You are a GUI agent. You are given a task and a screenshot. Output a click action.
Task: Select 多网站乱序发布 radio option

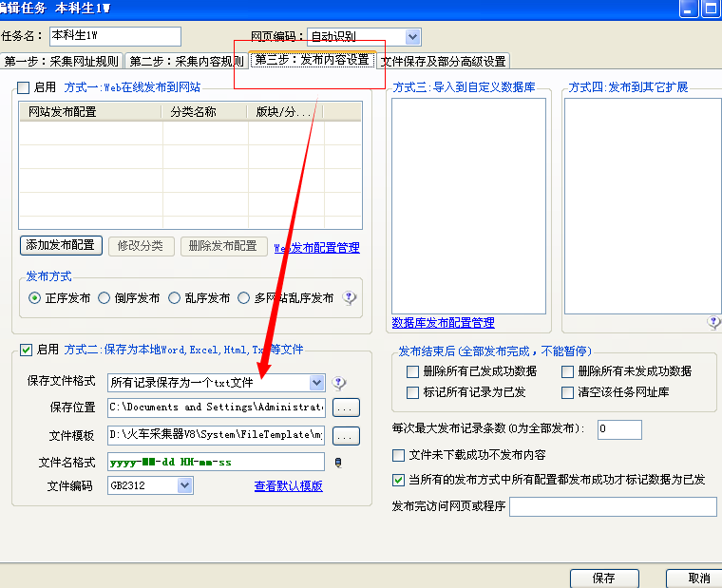(243, 298)
